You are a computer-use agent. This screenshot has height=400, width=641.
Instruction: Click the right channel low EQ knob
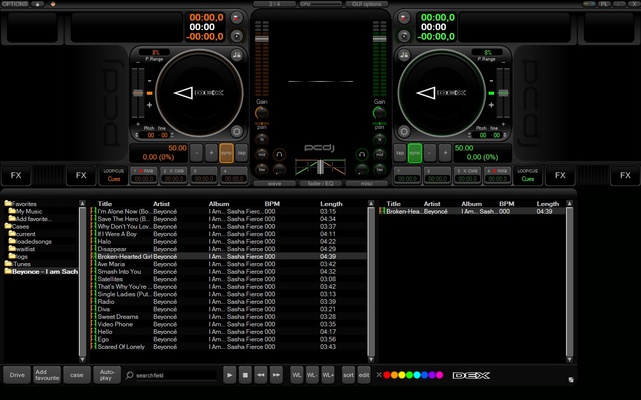[x=379, y=169]
